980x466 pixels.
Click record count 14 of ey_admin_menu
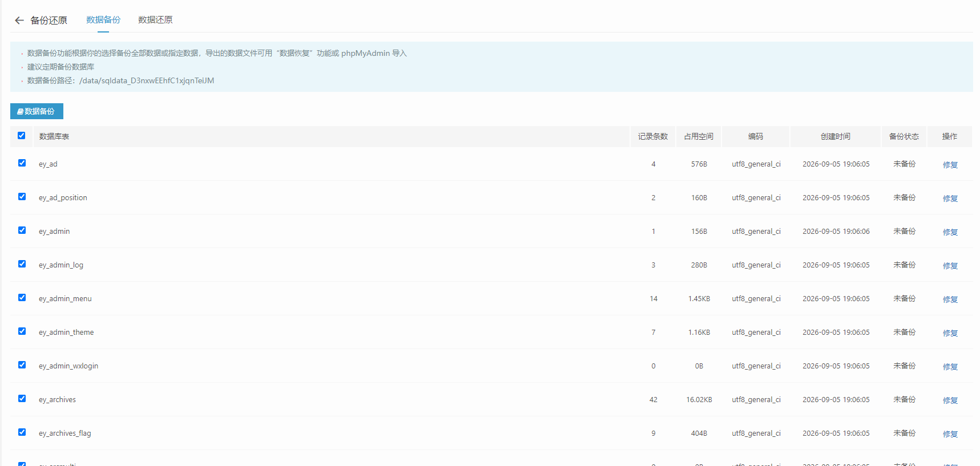tap(654, 299)
